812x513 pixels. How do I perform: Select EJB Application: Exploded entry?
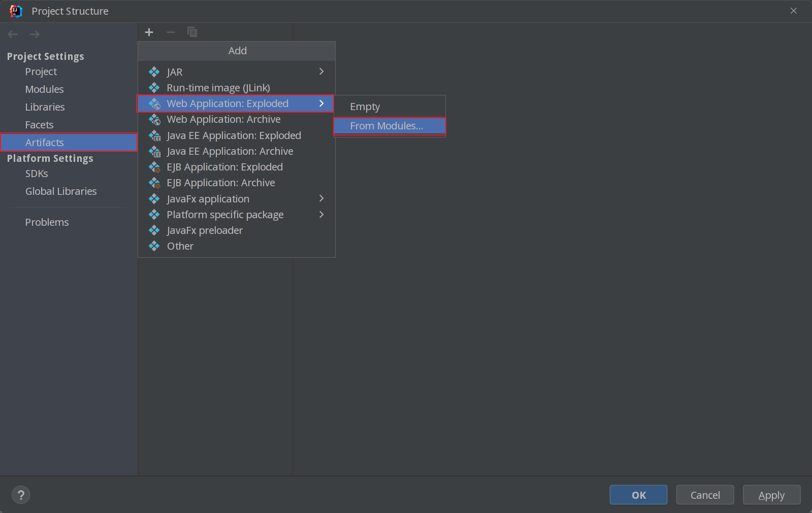tap(237, 167)
